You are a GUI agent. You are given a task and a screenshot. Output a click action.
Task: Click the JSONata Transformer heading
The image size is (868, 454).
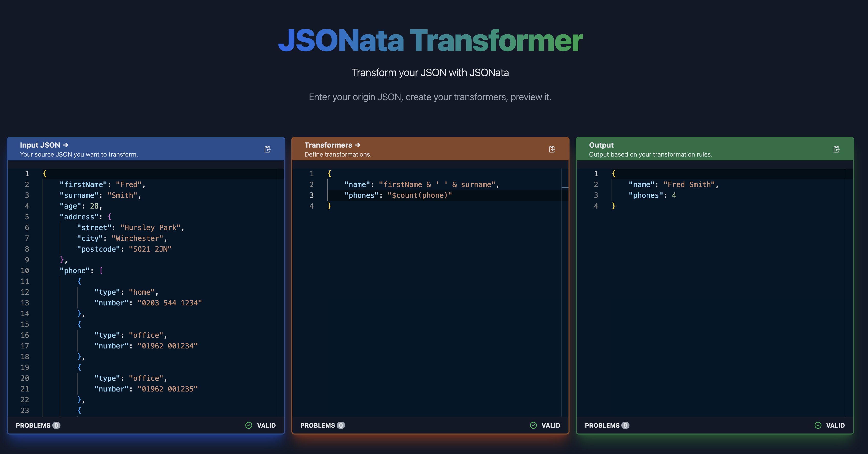click(x=430, y=40)
